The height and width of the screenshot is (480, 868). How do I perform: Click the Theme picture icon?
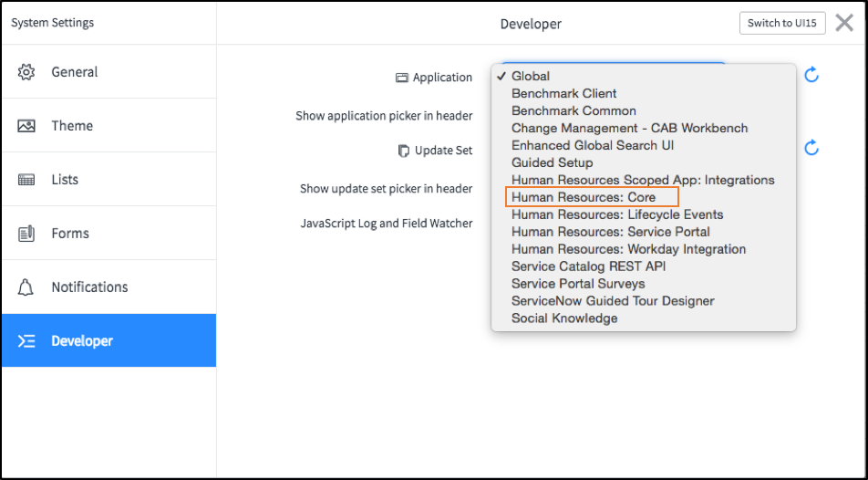click(26, 126)
